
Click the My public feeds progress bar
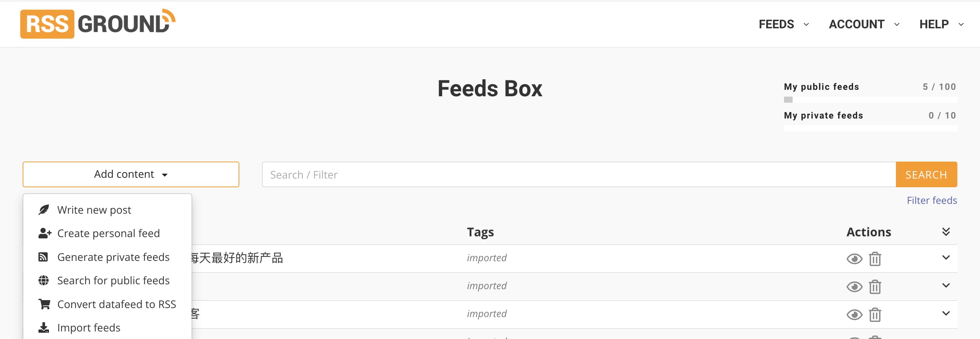point(870,100)
